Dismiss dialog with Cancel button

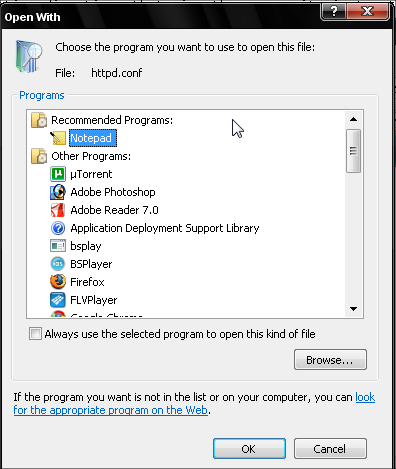point(330,449)
